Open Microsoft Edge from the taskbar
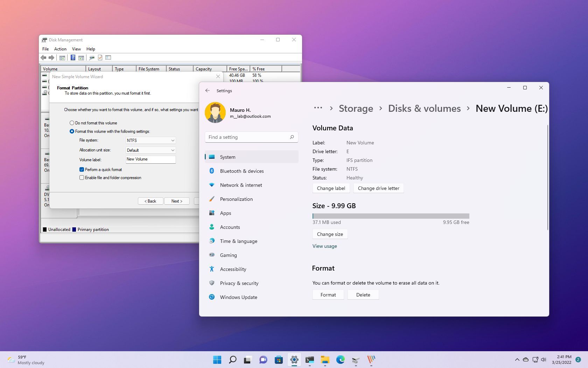 [x=340, y=360]
